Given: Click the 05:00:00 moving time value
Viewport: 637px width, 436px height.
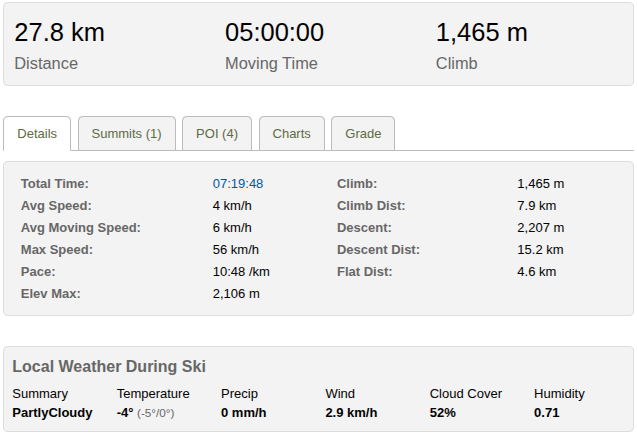Looking at the screenshot, I should (274, 33).
